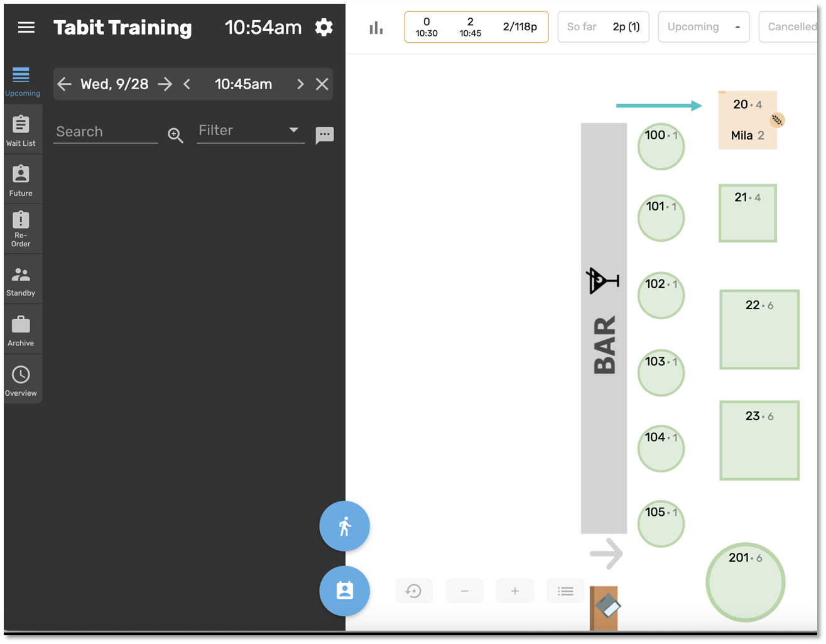Open the hamburger navigation menu
The image size is (826, 644).
click(x=26, y=27)
